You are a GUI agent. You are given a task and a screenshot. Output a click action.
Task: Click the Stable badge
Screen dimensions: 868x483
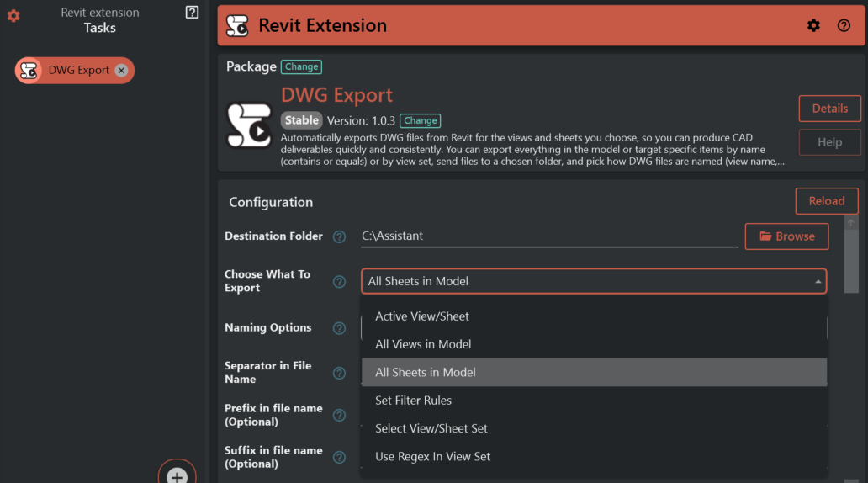point(302,120)
